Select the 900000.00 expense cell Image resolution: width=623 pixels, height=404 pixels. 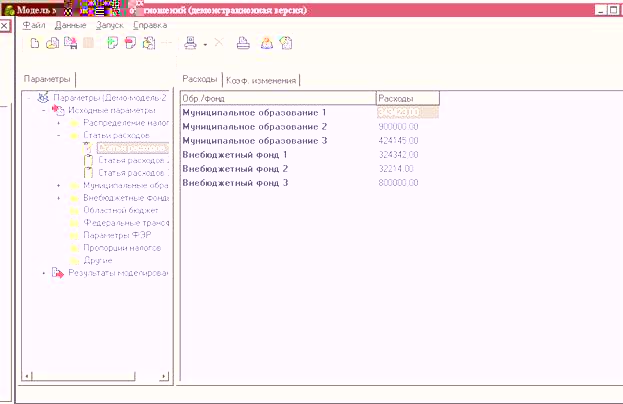398,127
